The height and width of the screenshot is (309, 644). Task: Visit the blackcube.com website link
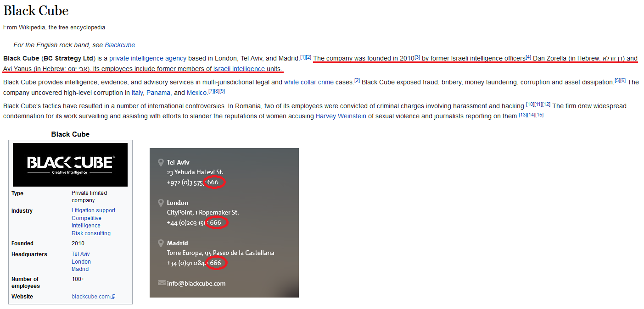click(x=91, y=297)
